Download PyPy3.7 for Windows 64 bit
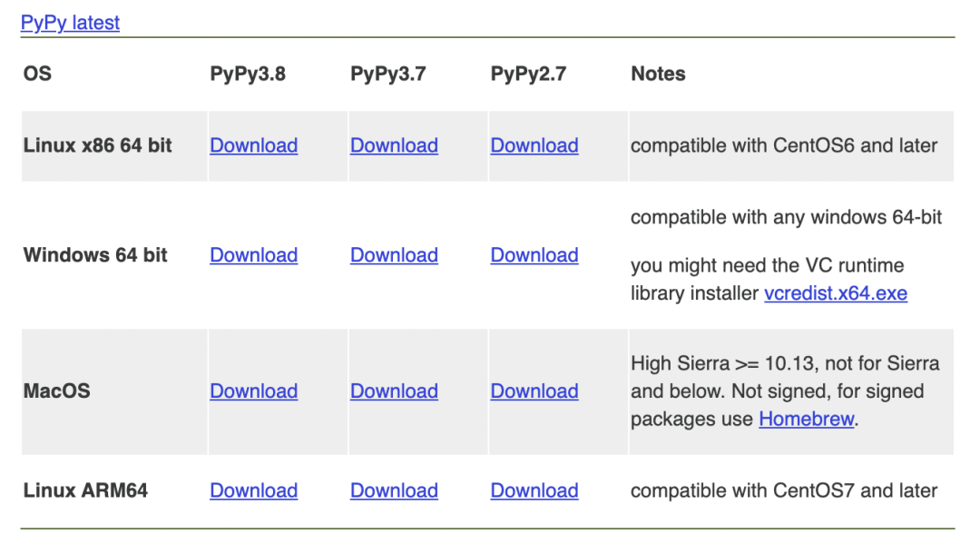Screen dimensions: 980x544 [394, 255]
